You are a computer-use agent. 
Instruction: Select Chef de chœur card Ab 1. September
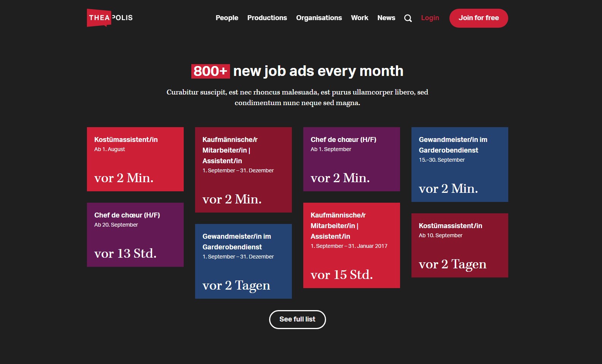(351, 159)
